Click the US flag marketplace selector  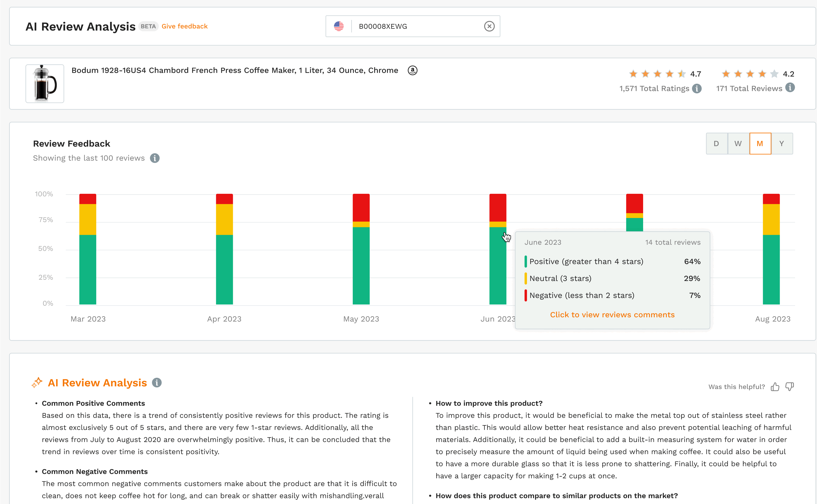pos(339,26)
